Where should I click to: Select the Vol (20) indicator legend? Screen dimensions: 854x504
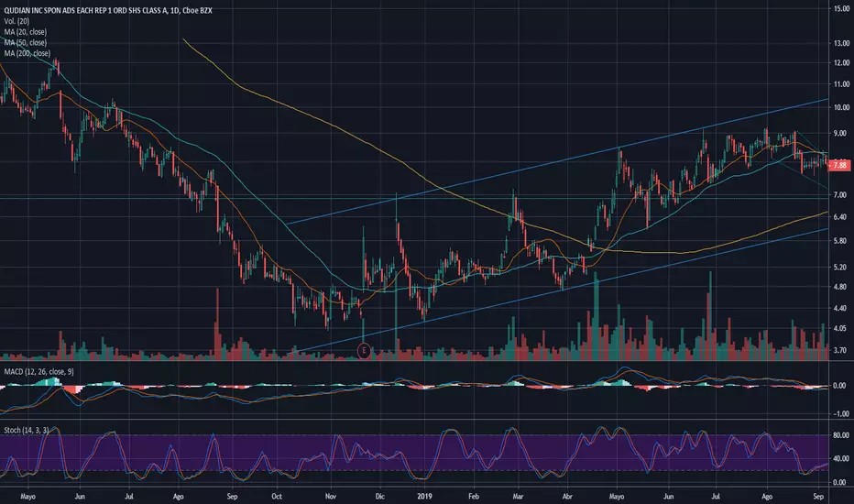tap(16, 21)
